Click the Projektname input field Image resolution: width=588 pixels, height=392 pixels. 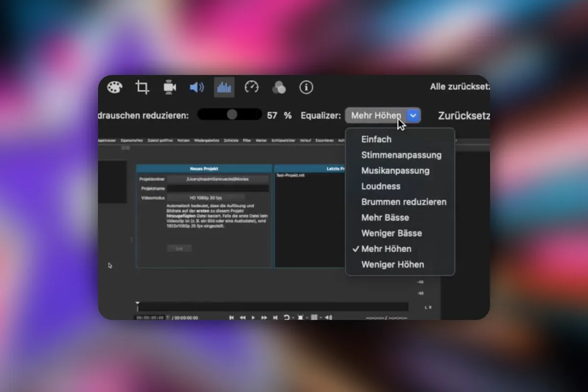(218, 188)
